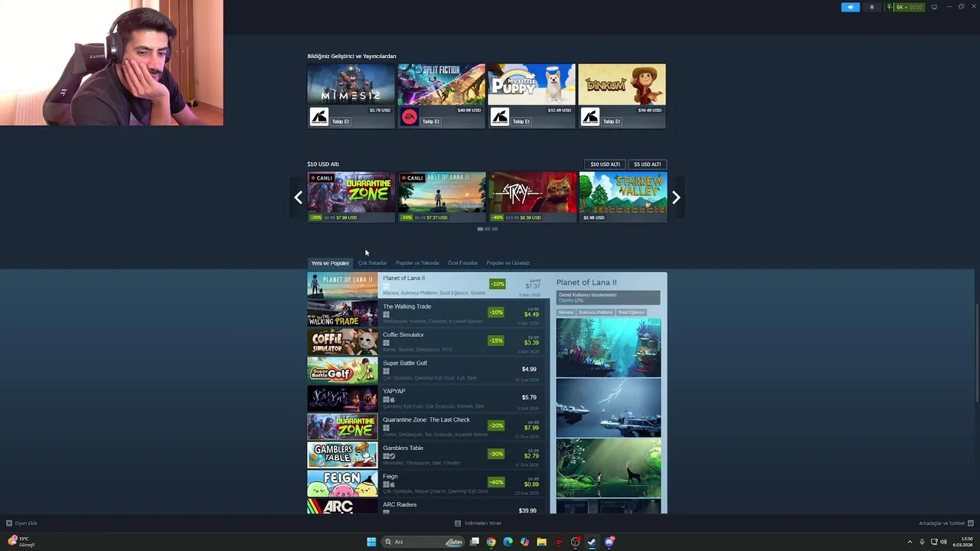
Task: Open Stardew Valley carousel capsule
Action: point(622,197)
